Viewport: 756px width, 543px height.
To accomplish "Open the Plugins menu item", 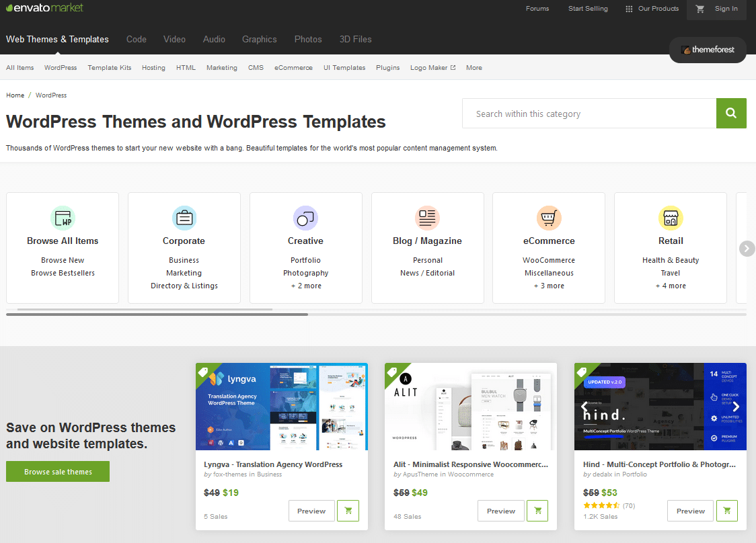I will (387, 67).
